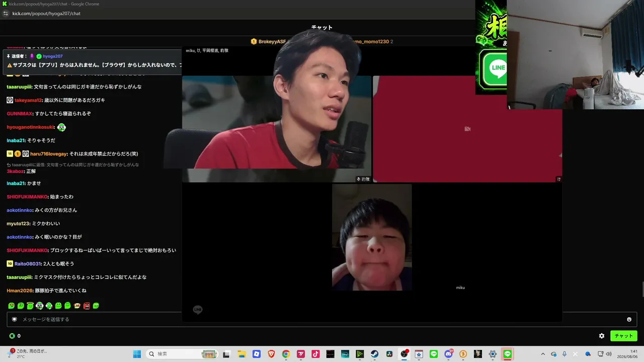Click the shield icon in the message field
644x362 pixels.
click(14, 319)
